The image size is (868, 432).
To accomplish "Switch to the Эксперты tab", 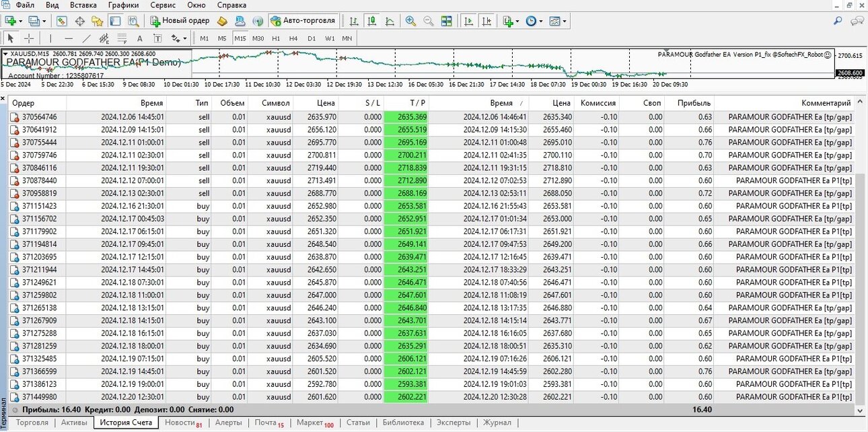I will tap(453, 423).
